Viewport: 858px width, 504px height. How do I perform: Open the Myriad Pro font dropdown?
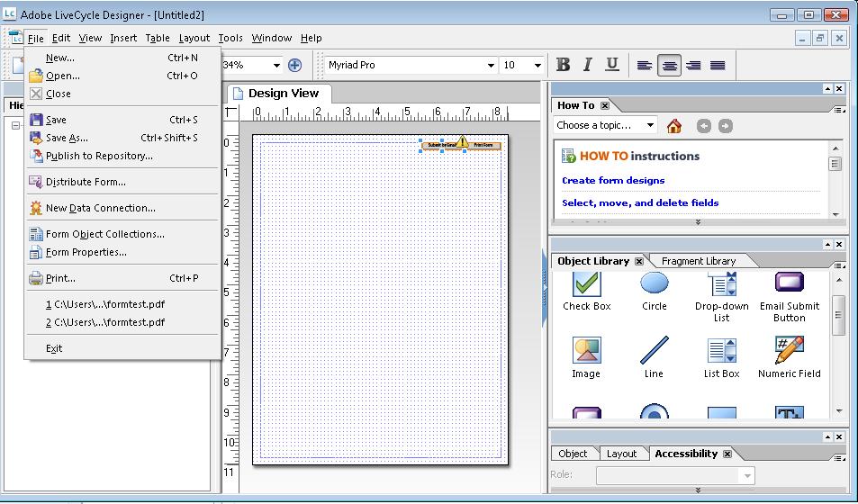click(x=491, y=66)
